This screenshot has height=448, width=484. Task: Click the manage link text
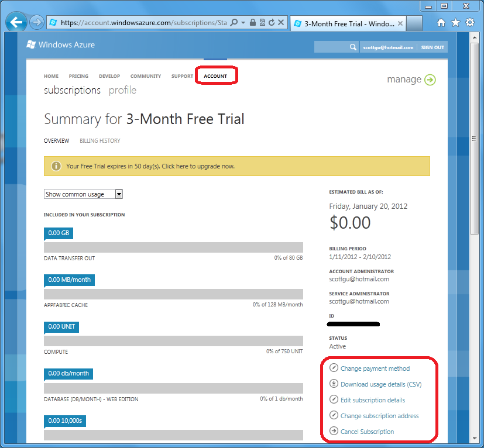tap(404, 80)
